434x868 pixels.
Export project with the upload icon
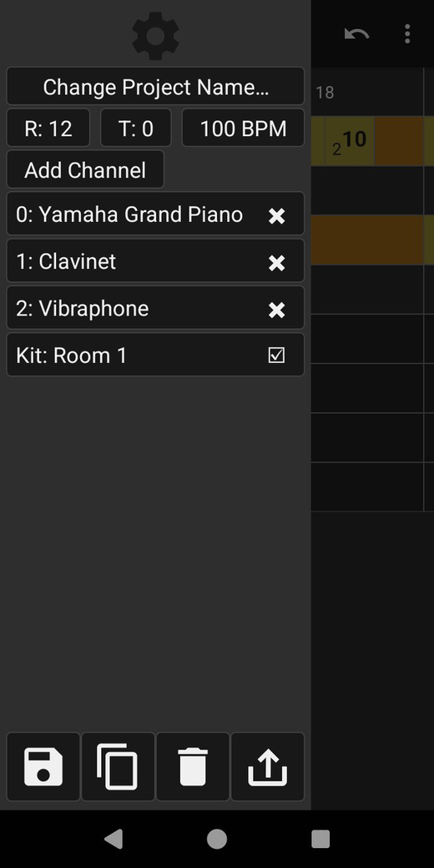(267, 767)
